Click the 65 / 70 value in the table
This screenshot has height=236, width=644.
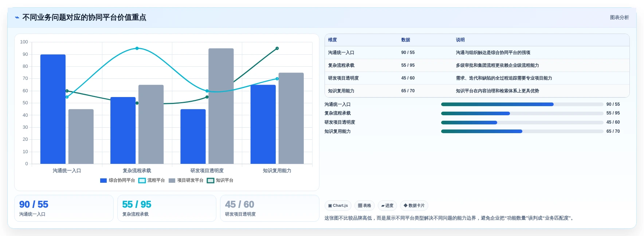point(408,91)
